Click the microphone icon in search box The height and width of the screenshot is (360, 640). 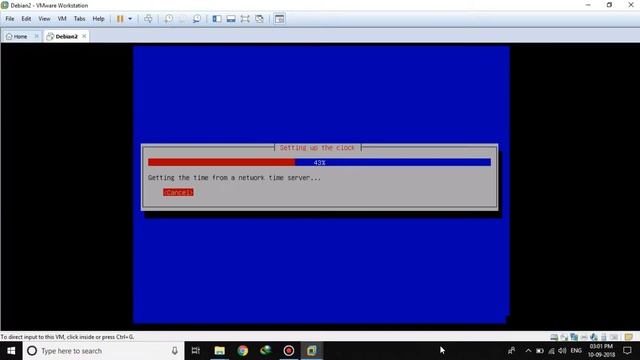pyautogui.click(x=175, y=351)
